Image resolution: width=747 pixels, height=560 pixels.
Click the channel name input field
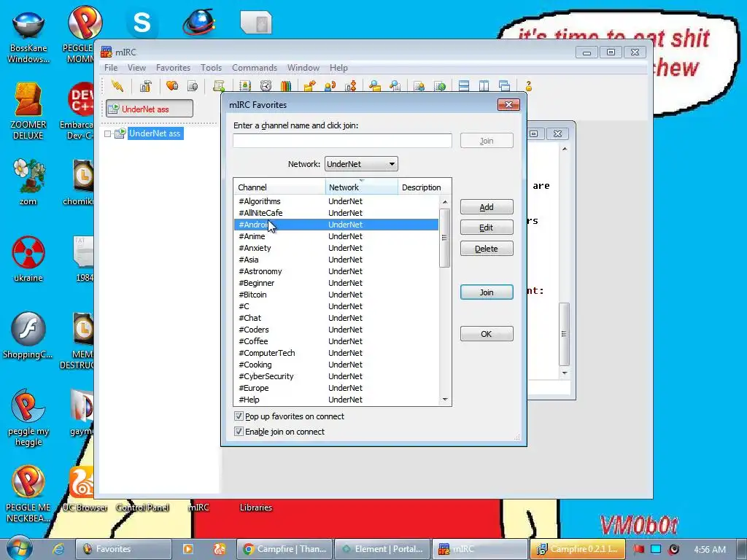tap(342, 141)
